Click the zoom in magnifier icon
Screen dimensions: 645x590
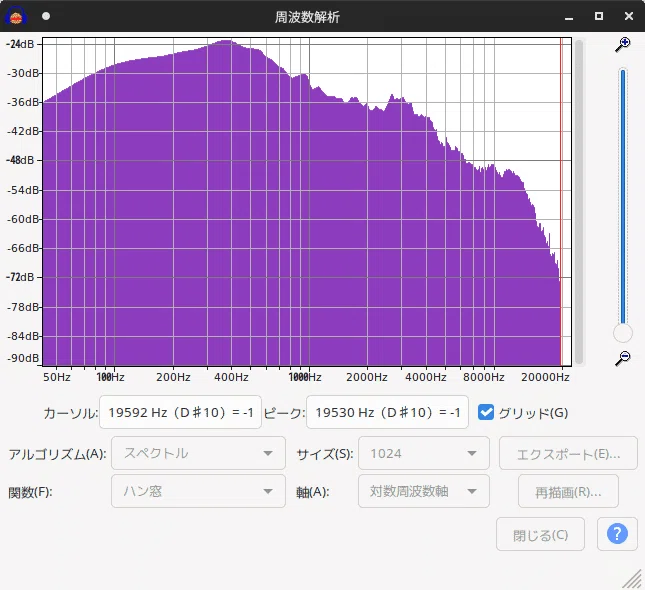[623, 44]
